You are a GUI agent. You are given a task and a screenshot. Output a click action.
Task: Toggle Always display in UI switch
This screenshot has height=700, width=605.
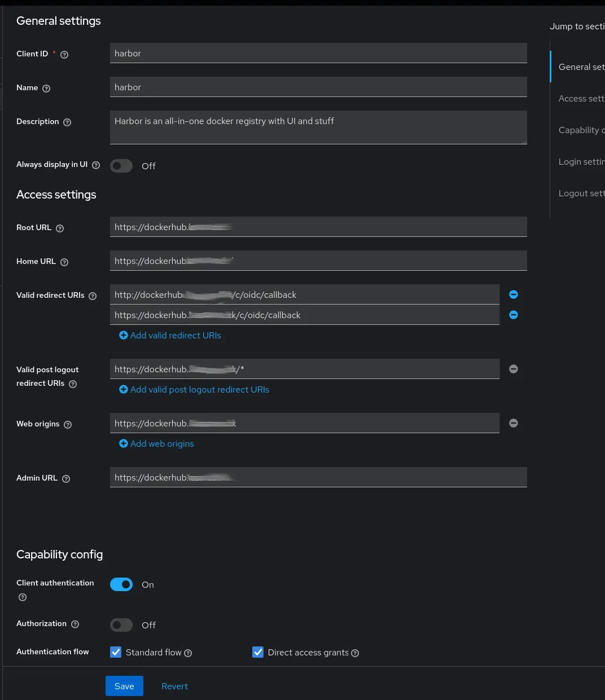(x=121, y=166)
